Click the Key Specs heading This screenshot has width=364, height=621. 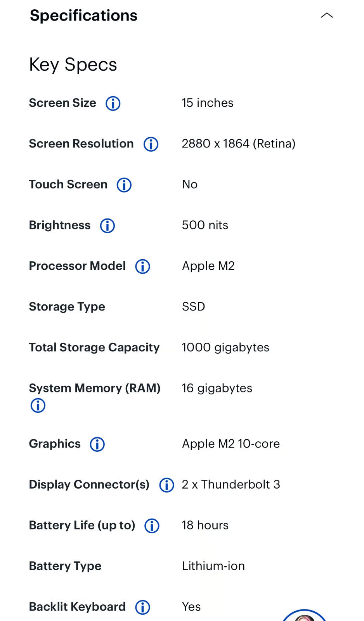pyautogui.click(x=73, y=64)
